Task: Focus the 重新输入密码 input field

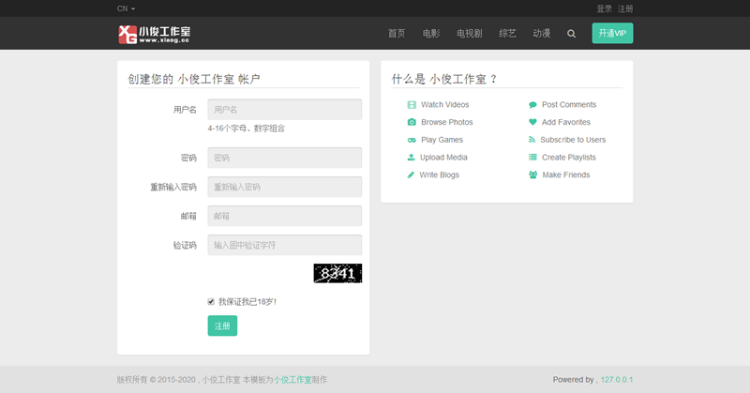Action: [x=285, y=187]
